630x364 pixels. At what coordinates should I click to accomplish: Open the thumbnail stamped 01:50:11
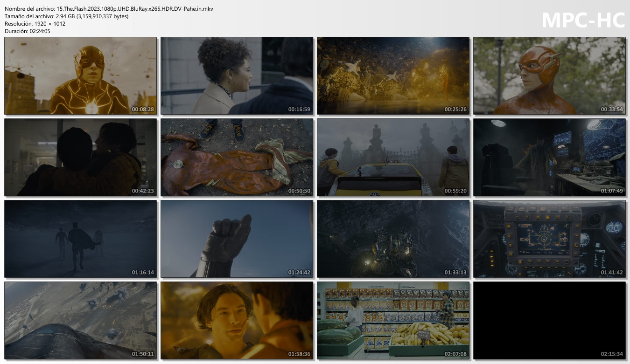coord(81,321)
